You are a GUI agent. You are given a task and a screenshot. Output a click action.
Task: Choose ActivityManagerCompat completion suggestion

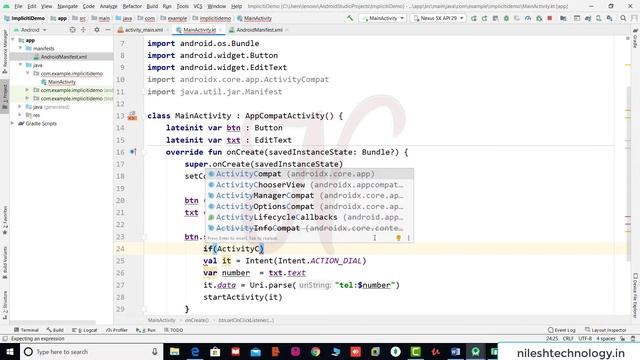pos(309,196)
